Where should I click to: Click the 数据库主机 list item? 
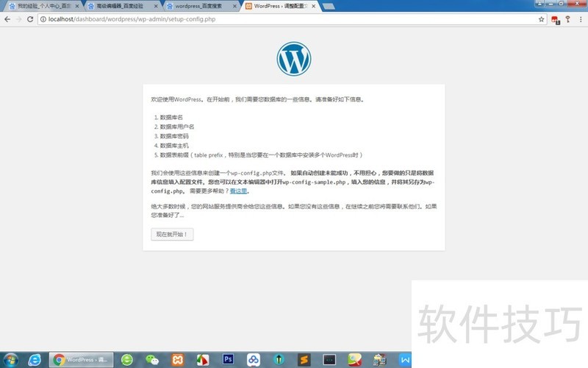tap(174, 146)
